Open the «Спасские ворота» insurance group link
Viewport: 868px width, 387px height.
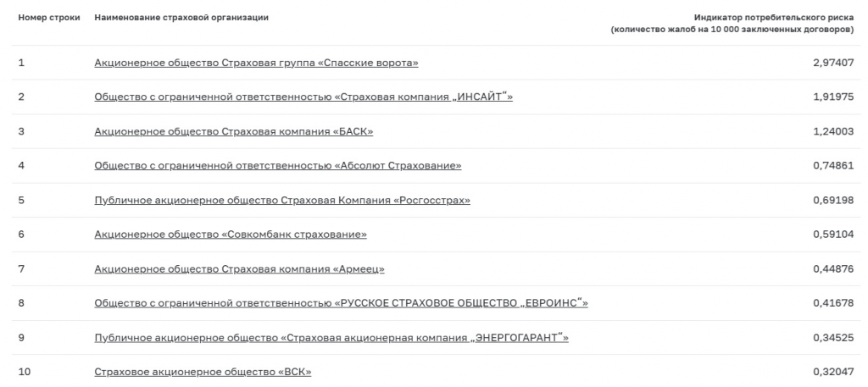coord(256,63)
